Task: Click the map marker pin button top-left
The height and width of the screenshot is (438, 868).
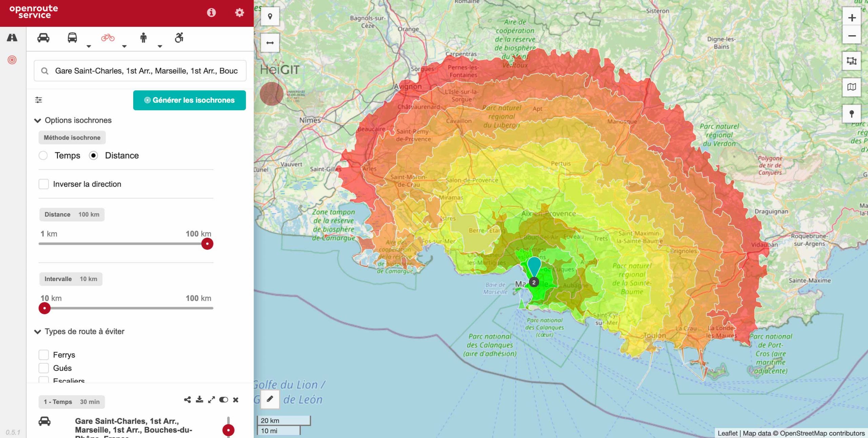Action: pyautogui.click(x=270, y=16)
